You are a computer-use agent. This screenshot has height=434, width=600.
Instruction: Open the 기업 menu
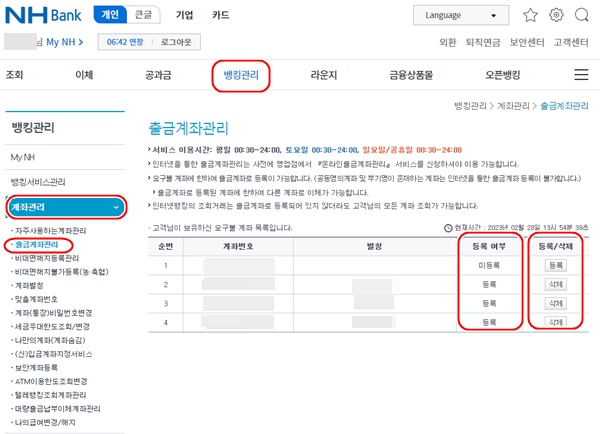[x=184, y=15]
